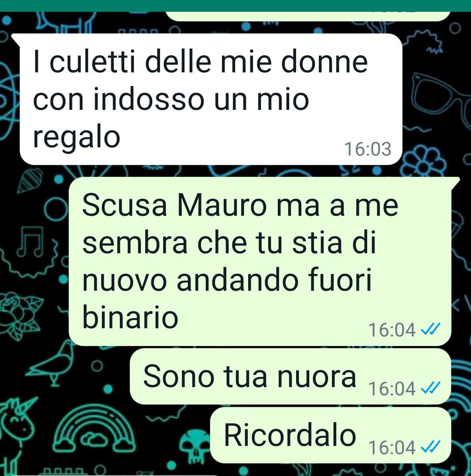
Task: Select the 'Ricordalo' message bubble
Action: (331, 435)
